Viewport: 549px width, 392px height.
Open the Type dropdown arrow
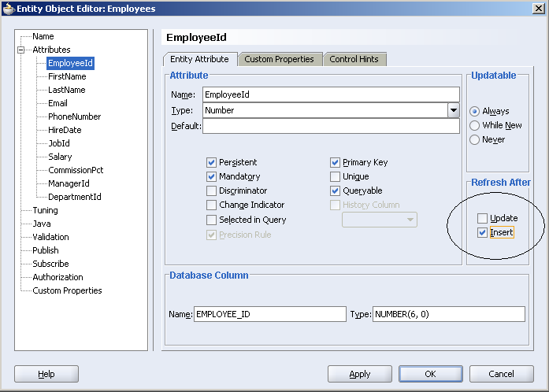coord(453,111)
